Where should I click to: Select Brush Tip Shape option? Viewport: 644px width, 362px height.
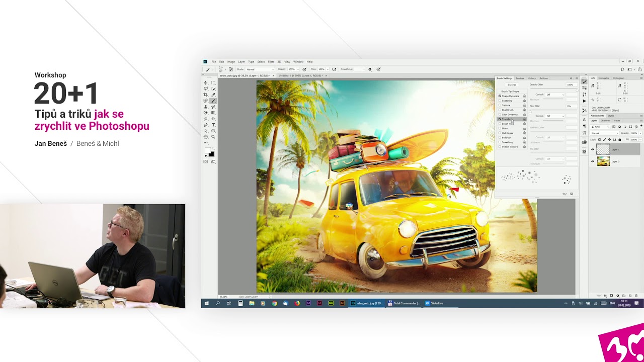click(x=510, y=92)
